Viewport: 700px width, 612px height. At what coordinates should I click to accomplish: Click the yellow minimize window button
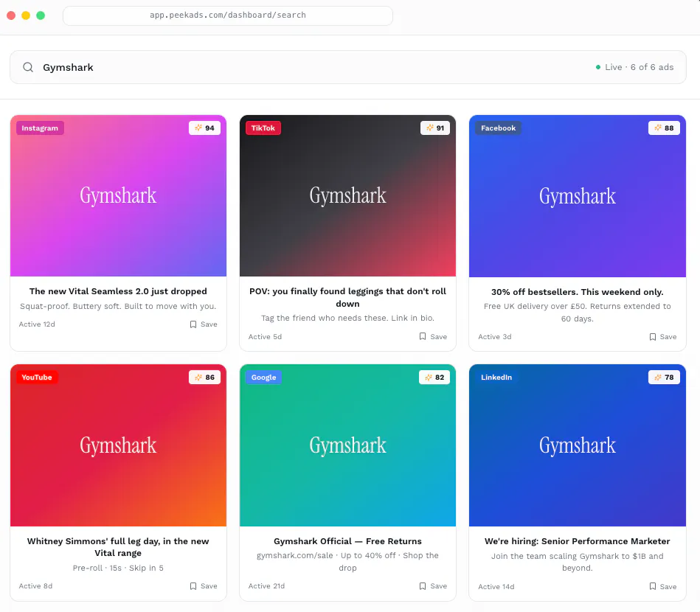point(26,15)
